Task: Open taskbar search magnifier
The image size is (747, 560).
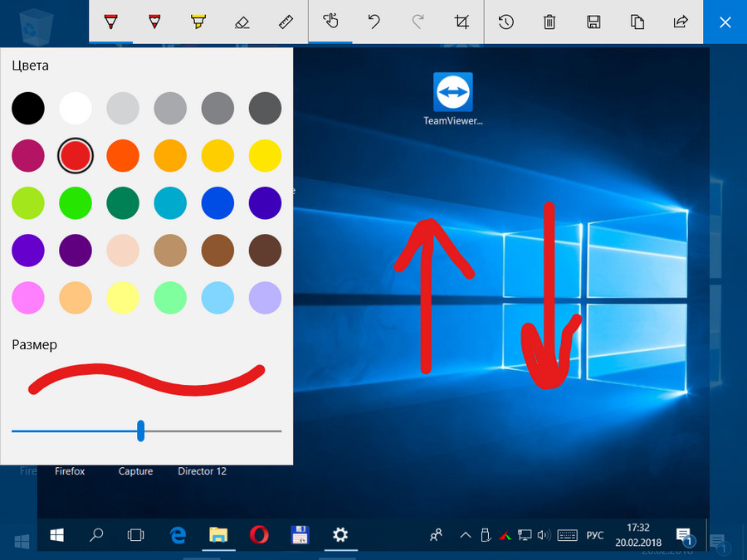Action: click(x=96, y=535)
